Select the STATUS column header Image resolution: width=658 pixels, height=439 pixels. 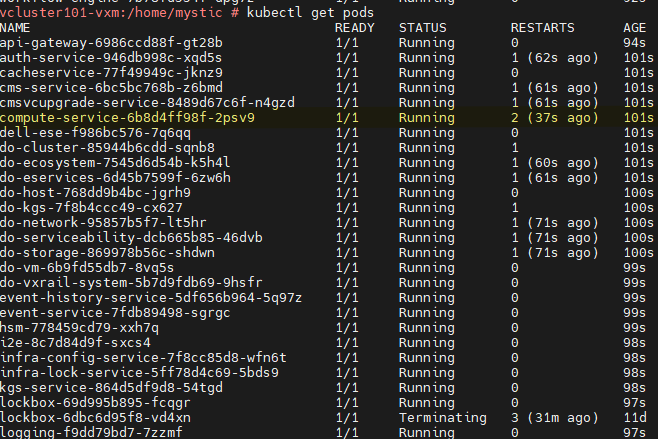tap(423, 28)
